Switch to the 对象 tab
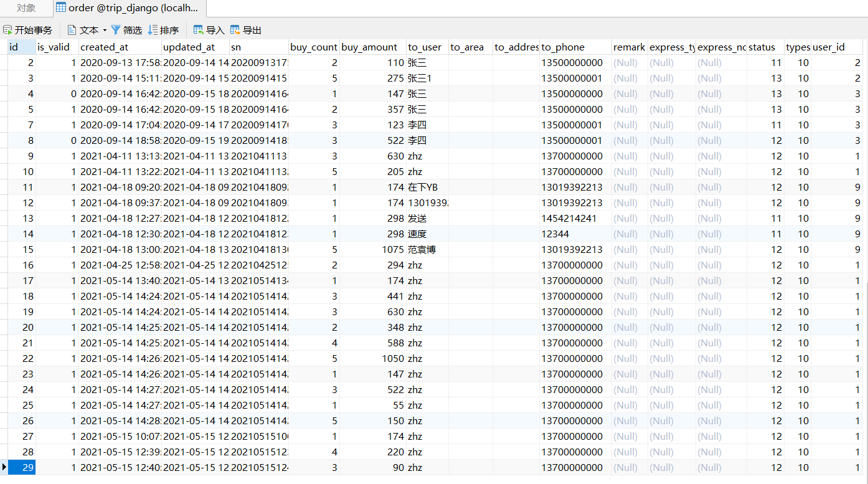 tap(26, 8)
